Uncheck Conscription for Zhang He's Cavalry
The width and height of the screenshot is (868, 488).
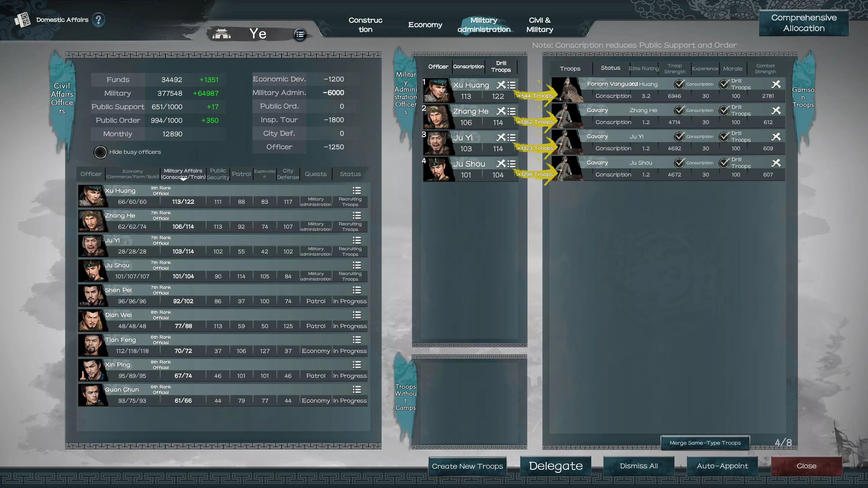click(679, 111)
